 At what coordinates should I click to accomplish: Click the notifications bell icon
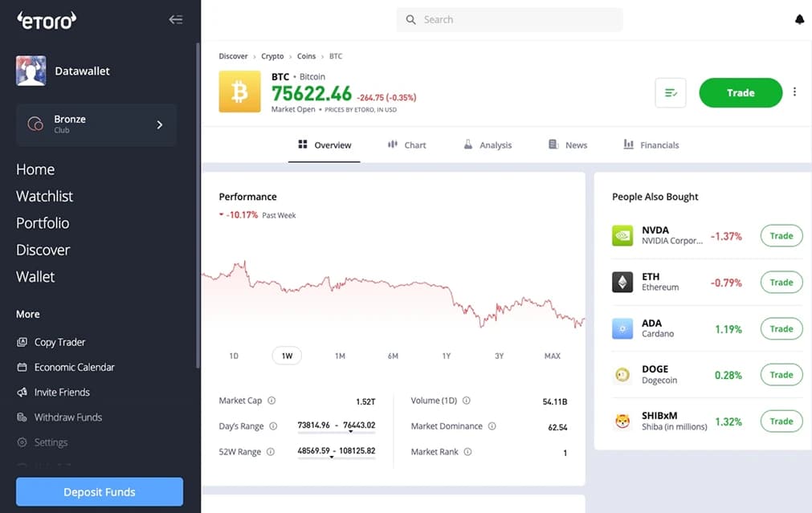[x=799, y=19]
